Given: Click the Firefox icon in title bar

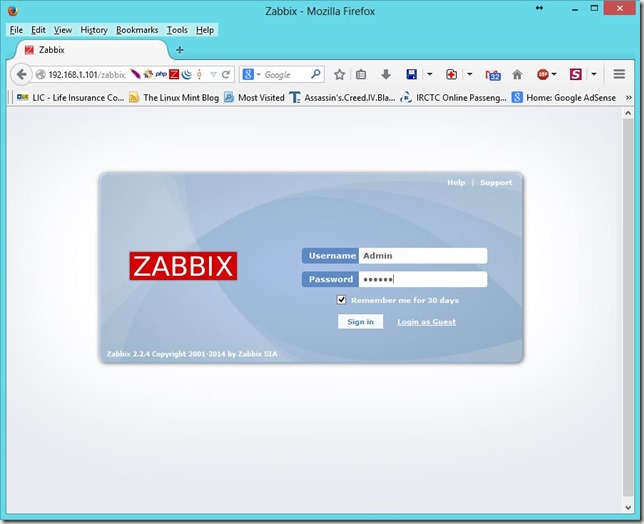Looking at the screenshot, I should click(13, 11).
